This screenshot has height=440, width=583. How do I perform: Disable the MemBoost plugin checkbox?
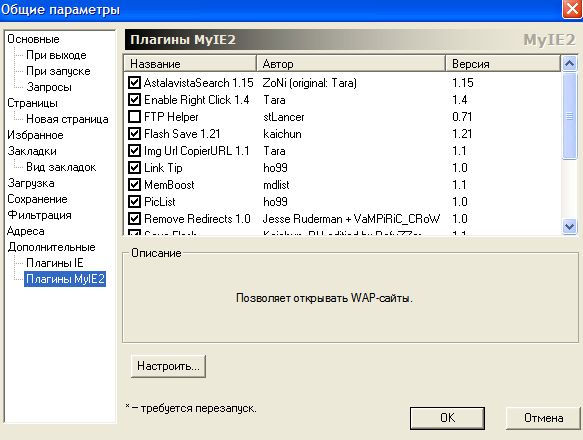click(134, 184)
